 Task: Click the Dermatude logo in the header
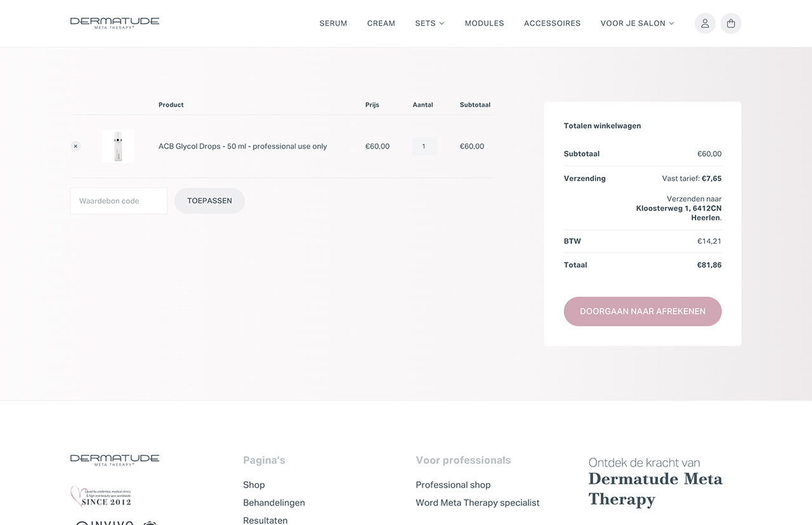point(115,23)
